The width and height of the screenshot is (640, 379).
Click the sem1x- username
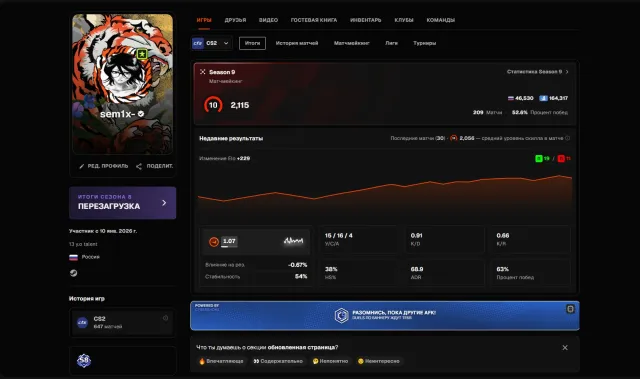click(118, 114)
